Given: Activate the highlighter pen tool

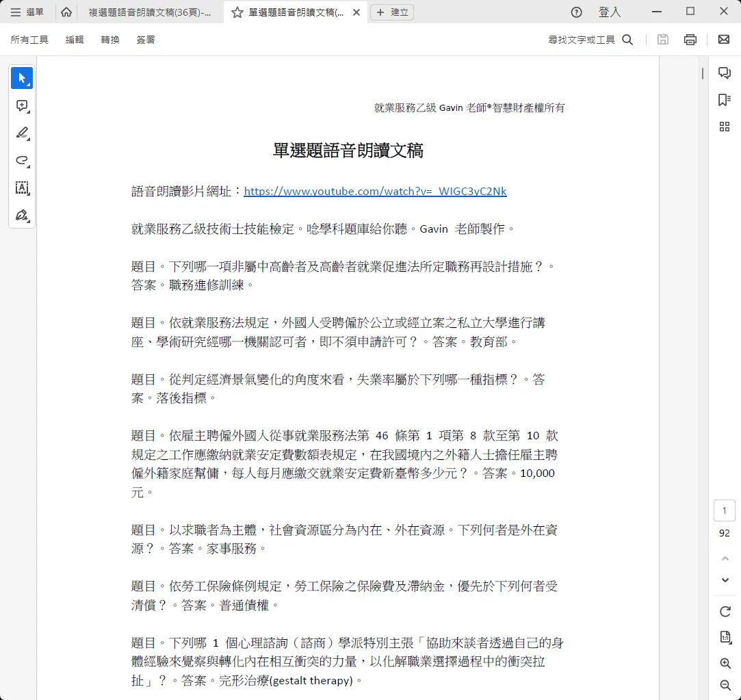Looking at the screenshot, I should [x=22, y=133].
